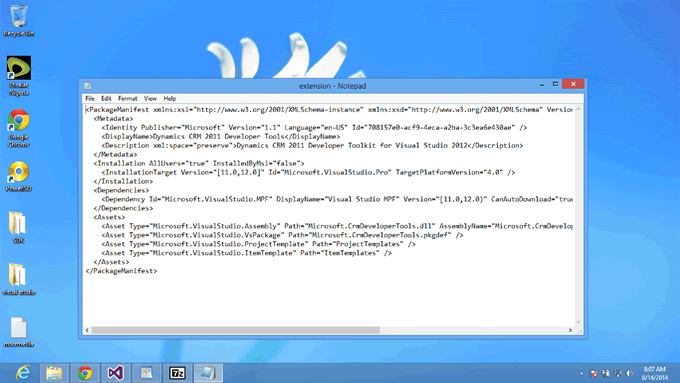
Task: Click the horizontal scrollbar left arrow
Action: point(87,330)
